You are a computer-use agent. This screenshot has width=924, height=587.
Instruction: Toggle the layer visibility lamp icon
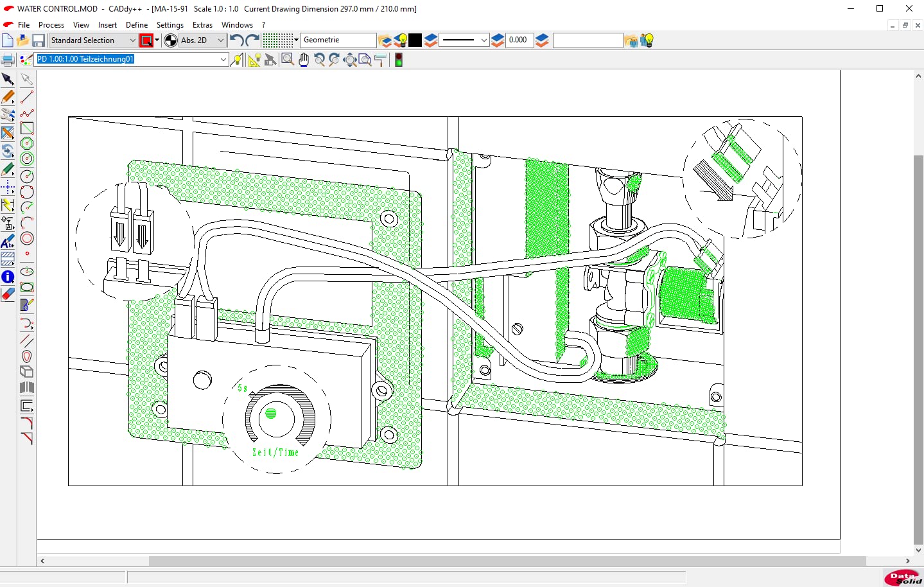401,40
